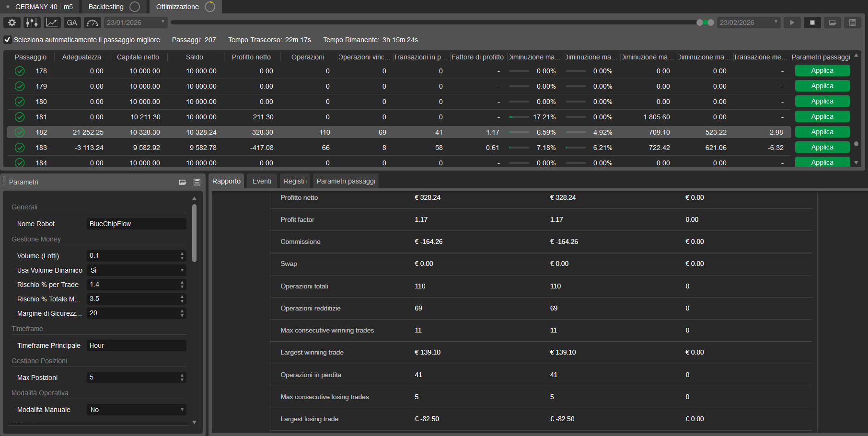The width and height of the screenshot is (868, 436).
Task: Toggle the green checkmark on pass 182
Action: [20, 132]
